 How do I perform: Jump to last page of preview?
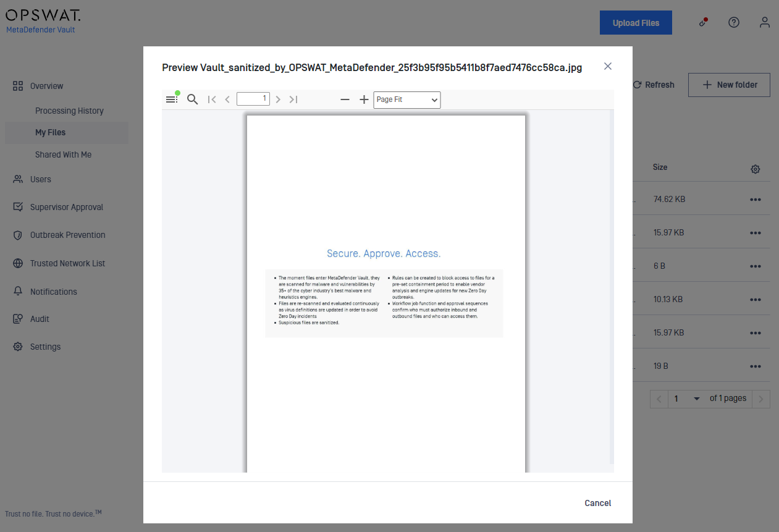pyautogui.click(x=293, y=99)
